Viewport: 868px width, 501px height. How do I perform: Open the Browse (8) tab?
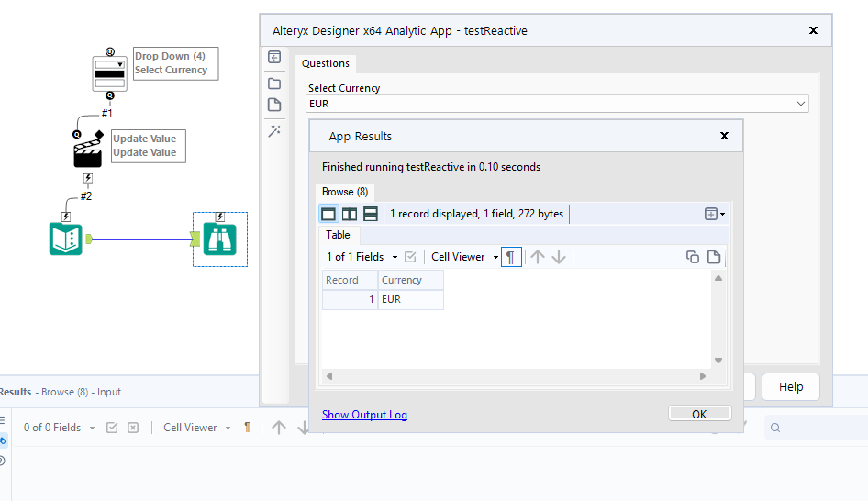(x=345, y=192)
